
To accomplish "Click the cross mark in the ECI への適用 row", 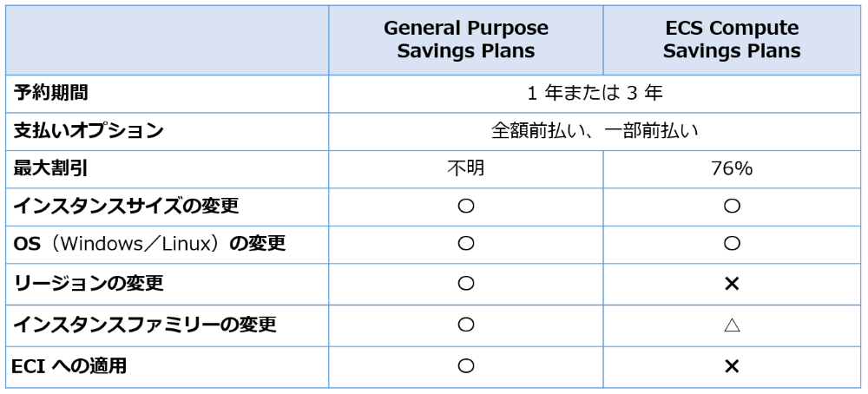I will click(x=732, y=367).
